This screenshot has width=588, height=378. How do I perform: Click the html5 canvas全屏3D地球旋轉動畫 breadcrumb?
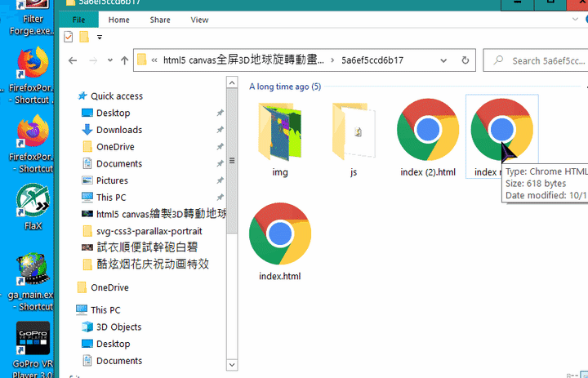(243, 60)
